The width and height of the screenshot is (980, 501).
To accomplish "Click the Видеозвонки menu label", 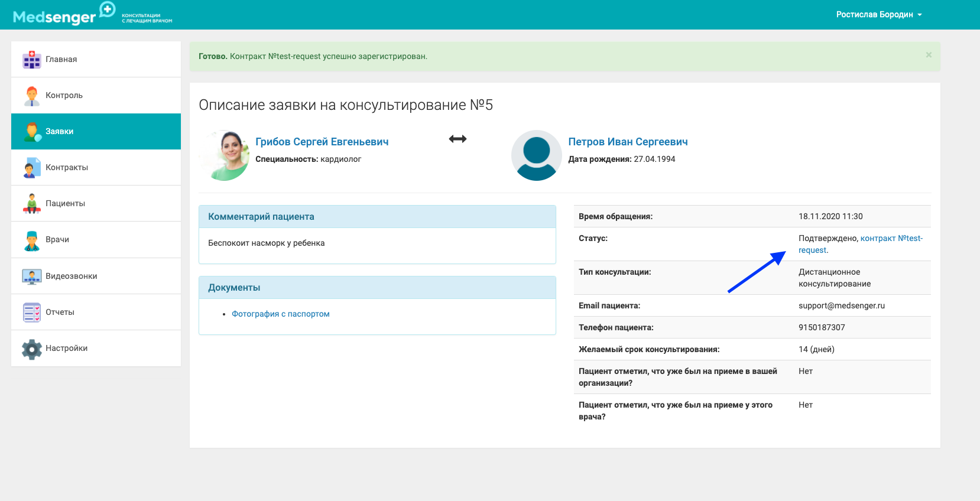I will pos(72,276).
